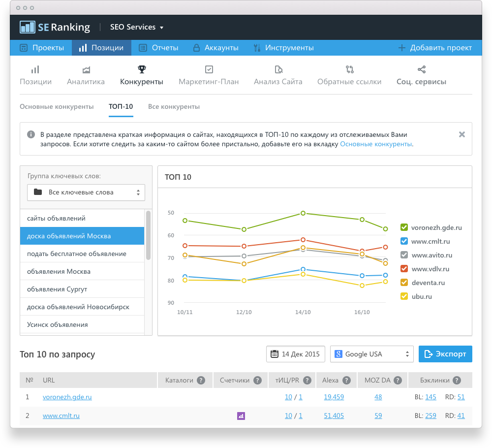Switch to Основные конкуренты tab
This screenshot has width=492, height=448.
point(57,106)
